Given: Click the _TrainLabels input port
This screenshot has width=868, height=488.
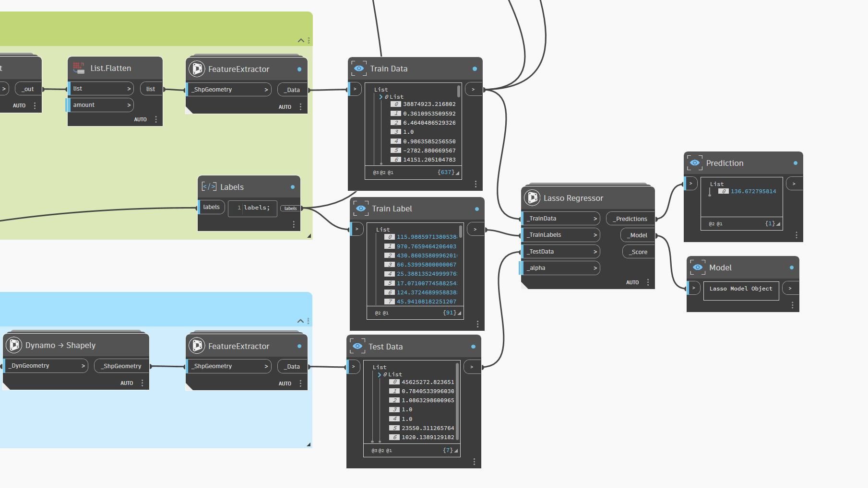Looking at the screenshot, I should click(x=561, y=235).
